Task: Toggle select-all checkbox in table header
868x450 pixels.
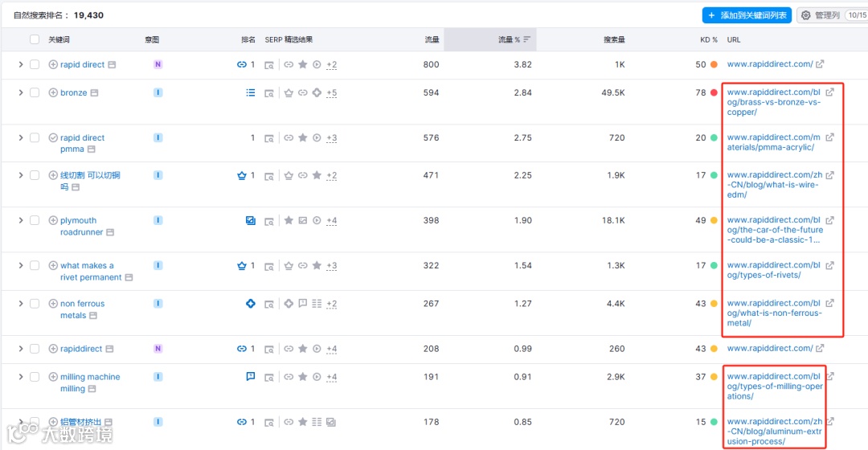Action: [35, 39]
